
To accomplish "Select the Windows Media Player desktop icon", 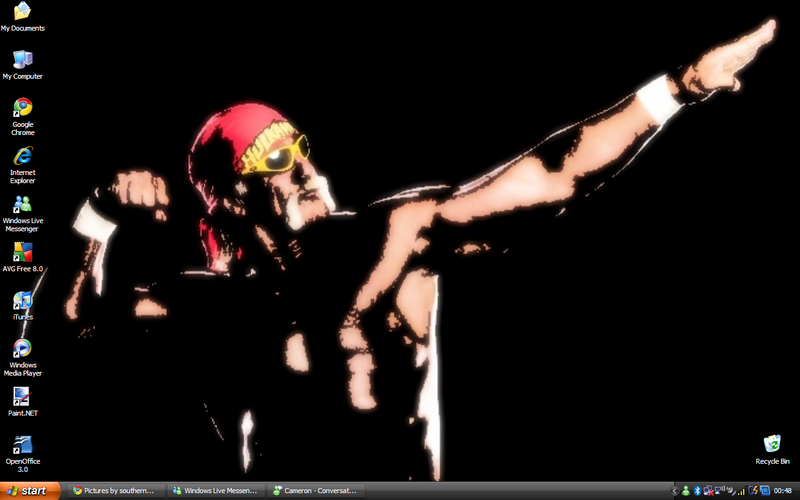I will [x=22, y=357].
